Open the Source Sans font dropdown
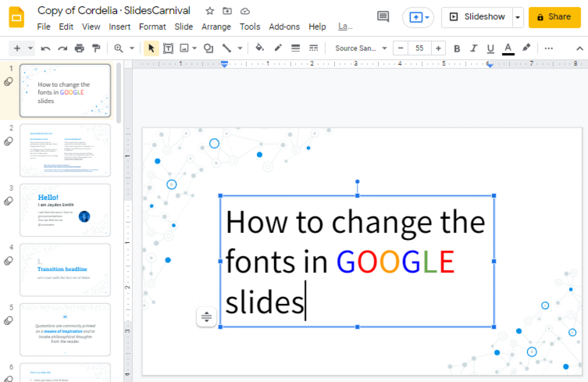The image size is (588, 382). [361, 48]
